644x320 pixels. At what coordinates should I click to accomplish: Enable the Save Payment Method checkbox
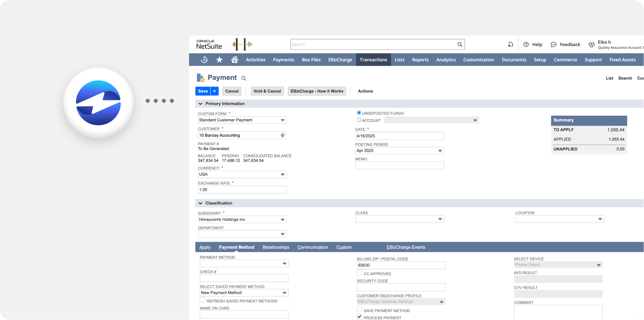click(x=360, y=310)
